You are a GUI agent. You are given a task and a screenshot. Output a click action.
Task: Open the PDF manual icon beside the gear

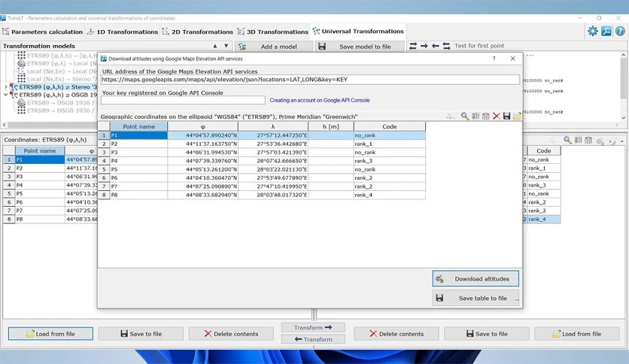(606, 31)
